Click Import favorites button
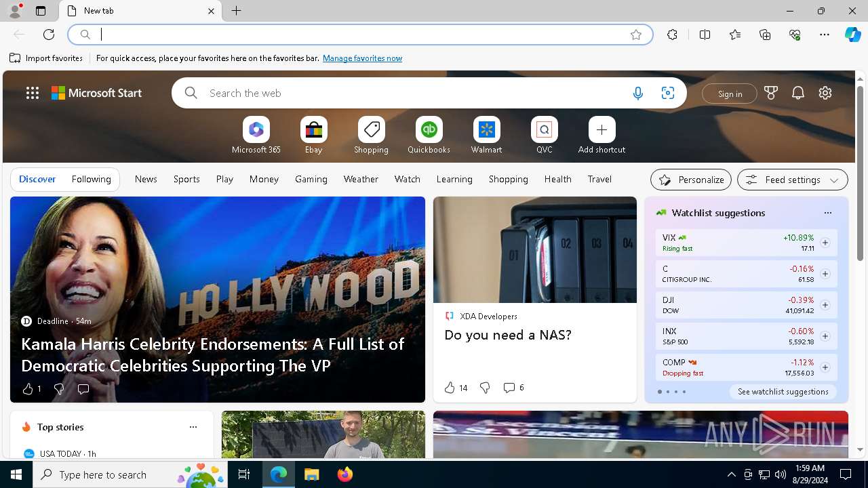Screen dimensions: 868x488 point(46,58)
